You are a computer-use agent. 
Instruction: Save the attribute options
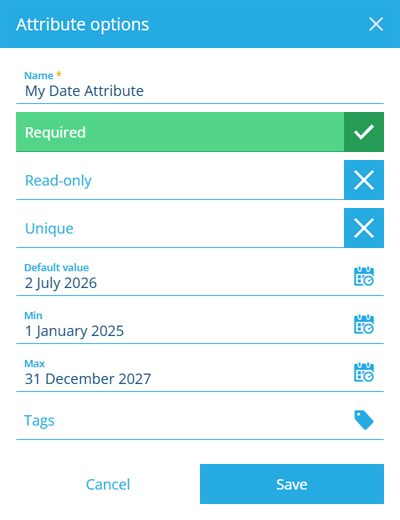(x=292, y=484)
